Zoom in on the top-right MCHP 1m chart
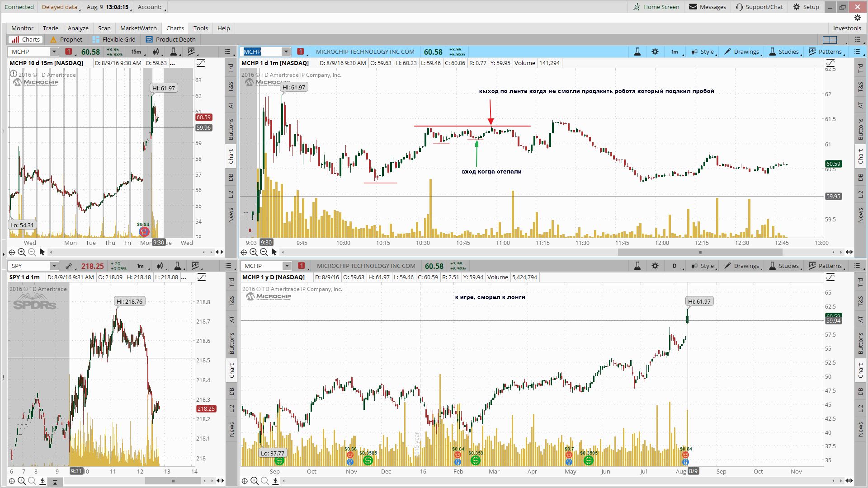The width and height of the screenshot is (868, 488). point(254,252)
